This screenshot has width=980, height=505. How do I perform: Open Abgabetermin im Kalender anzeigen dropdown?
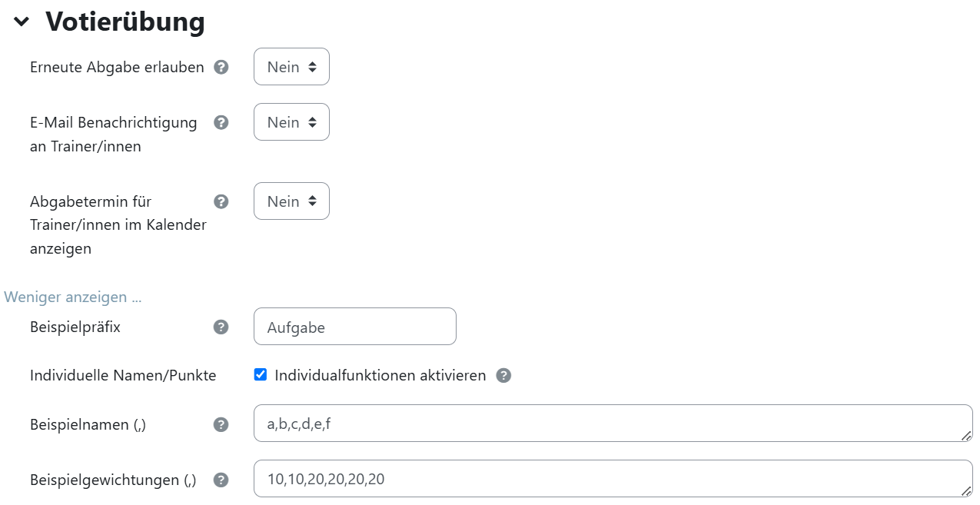[x=291, y=201]
